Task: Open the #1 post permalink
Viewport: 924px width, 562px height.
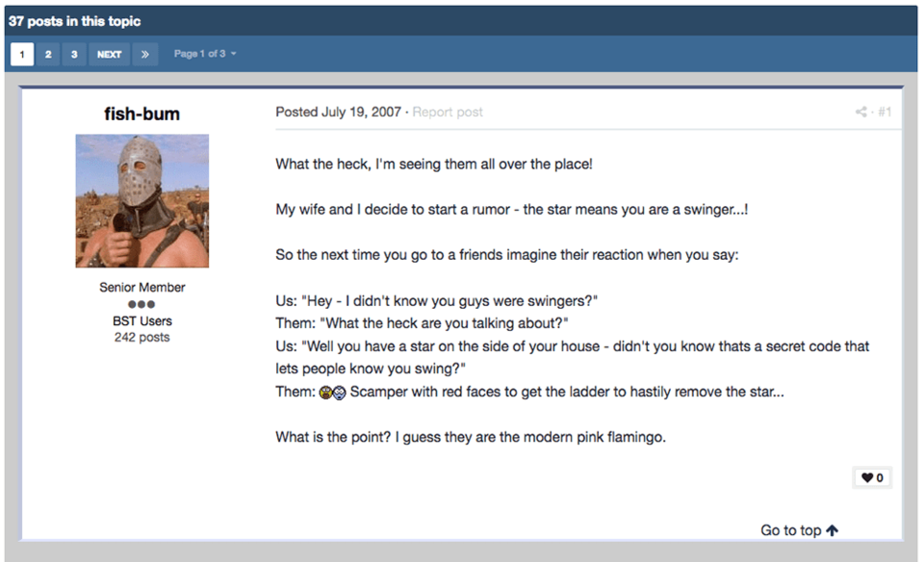Action: click(885, 112)
